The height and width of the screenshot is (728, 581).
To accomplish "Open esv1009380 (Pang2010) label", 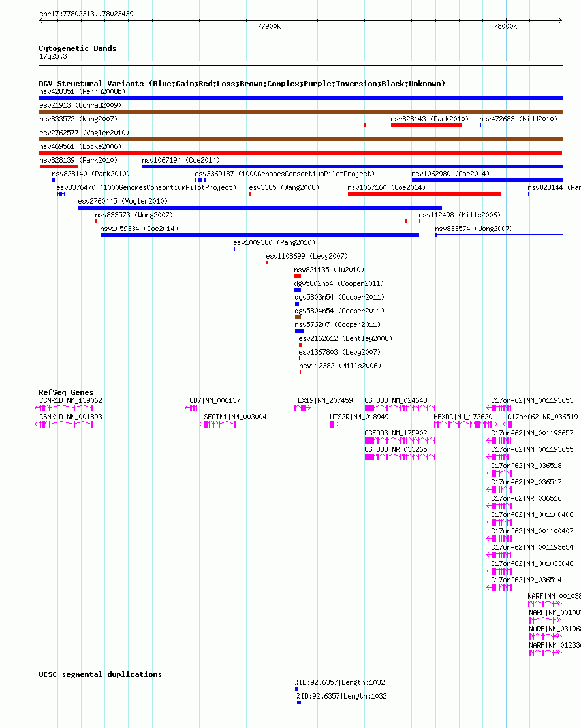I will [274, 242].
